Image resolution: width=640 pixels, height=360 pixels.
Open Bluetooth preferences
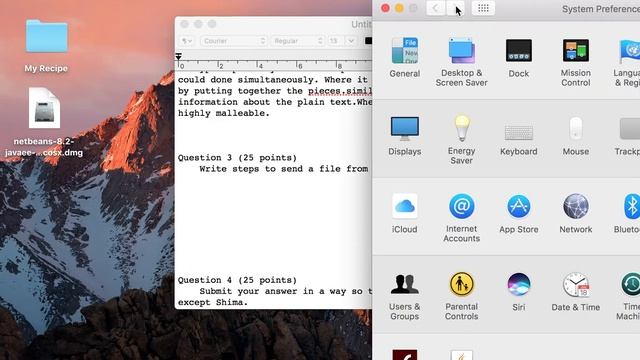(x=627, y=213)
